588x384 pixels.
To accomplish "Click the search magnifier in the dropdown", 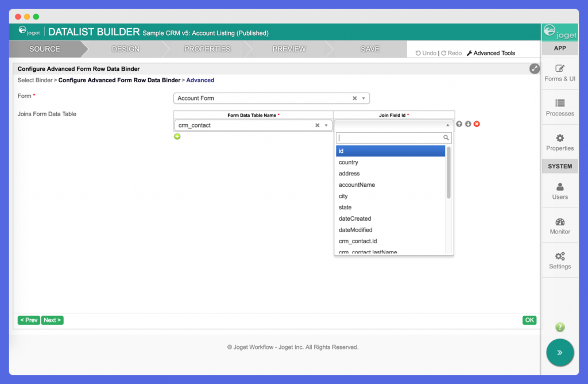I will [446, 138].
